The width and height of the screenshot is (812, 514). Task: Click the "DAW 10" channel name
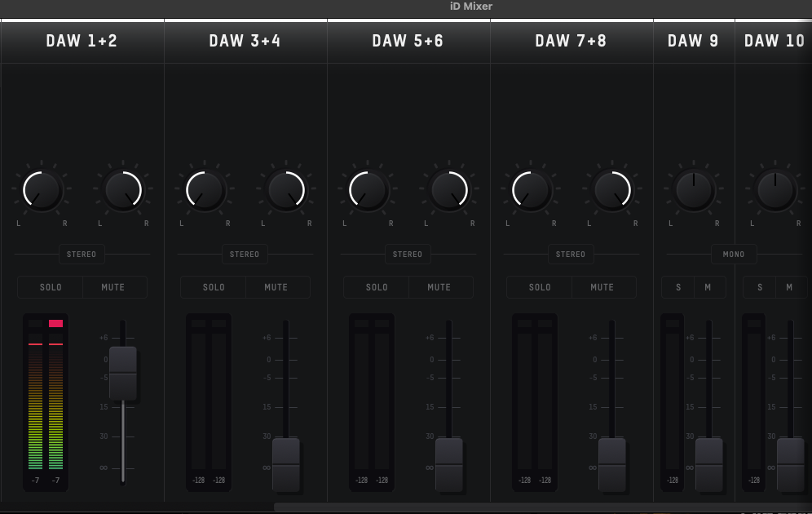coord(774,41)
